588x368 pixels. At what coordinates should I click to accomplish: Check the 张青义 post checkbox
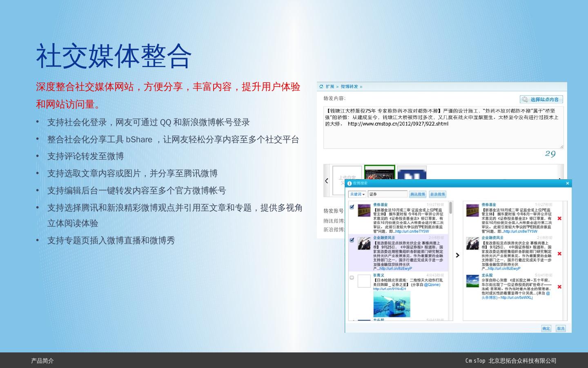pos(352,278)
